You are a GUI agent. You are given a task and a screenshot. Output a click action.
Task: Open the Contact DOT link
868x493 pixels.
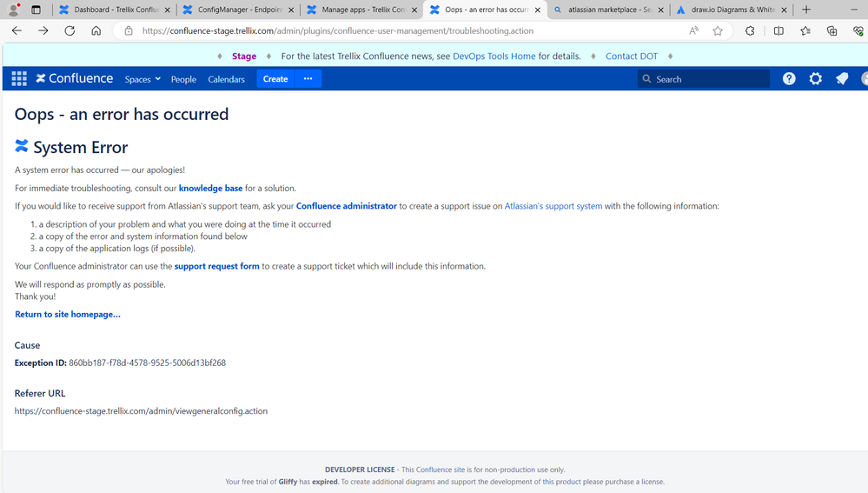point(632,56)
